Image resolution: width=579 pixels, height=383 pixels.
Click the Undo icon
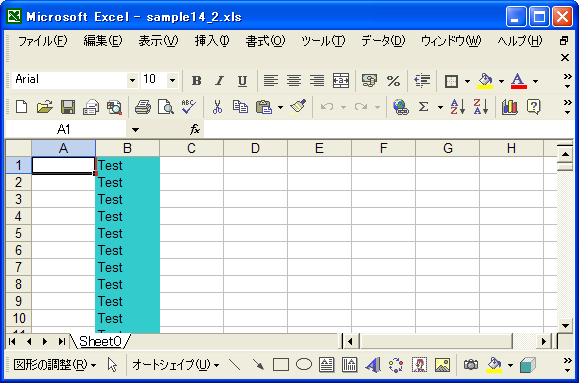tap(327, 107)
